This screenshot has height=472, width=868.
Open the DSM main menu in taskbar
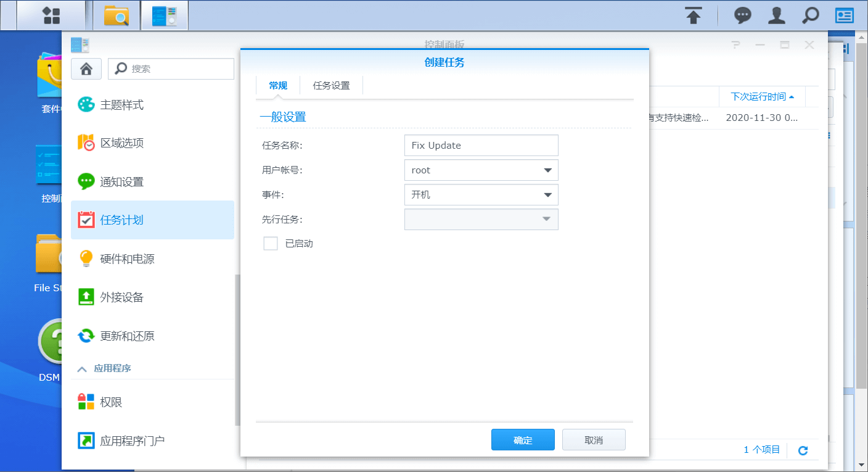click(x=52, y=15)
